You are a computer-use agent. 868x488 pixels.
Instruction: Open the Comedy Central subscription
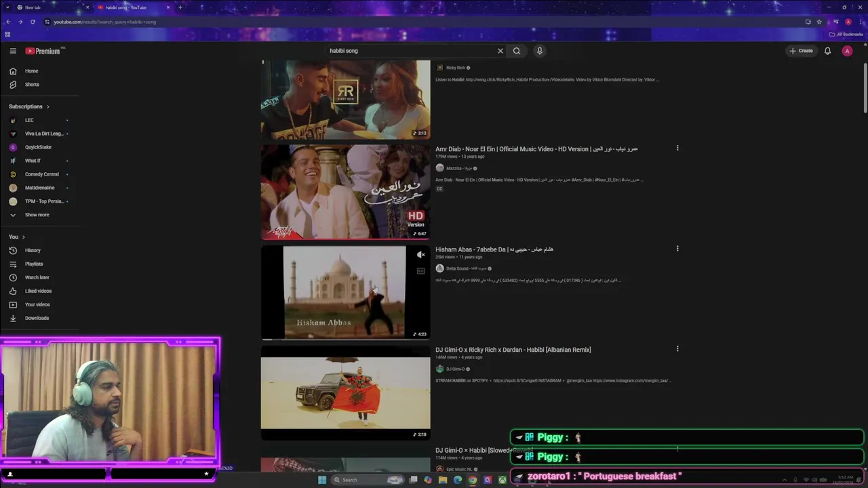point(41,174)
